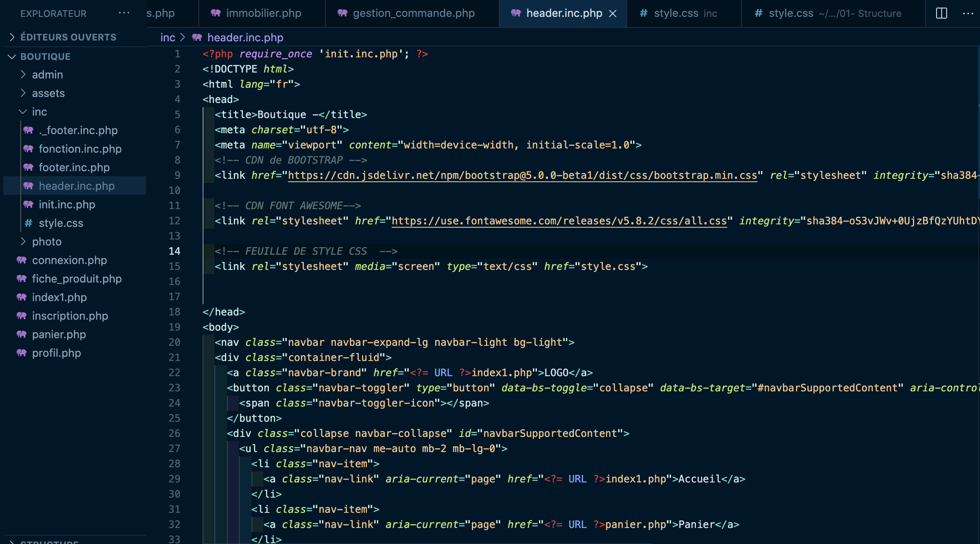Screen dimensions: 980x544
Task: Click the Explorer panel ellipsis icon
Action: point(124,13)
